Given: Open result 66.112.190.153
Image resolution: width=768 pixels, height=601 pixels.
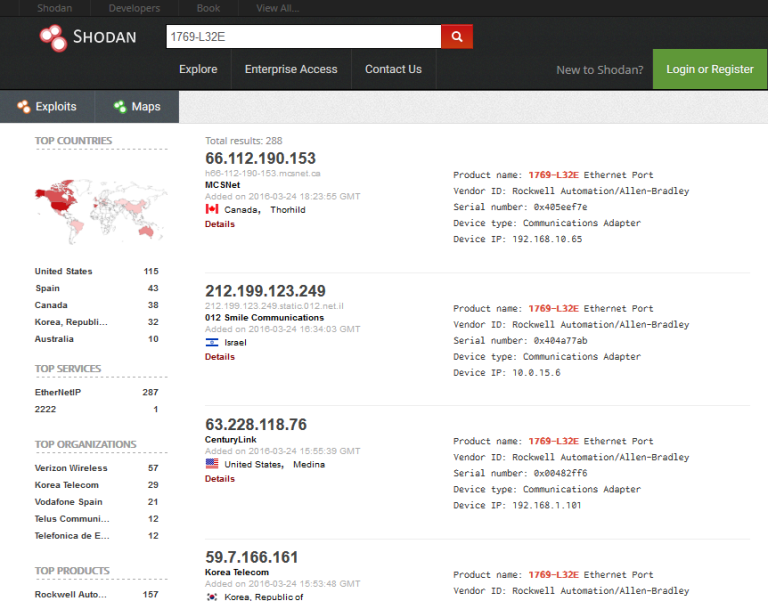Looking at the screenshot, I should 260,158.
